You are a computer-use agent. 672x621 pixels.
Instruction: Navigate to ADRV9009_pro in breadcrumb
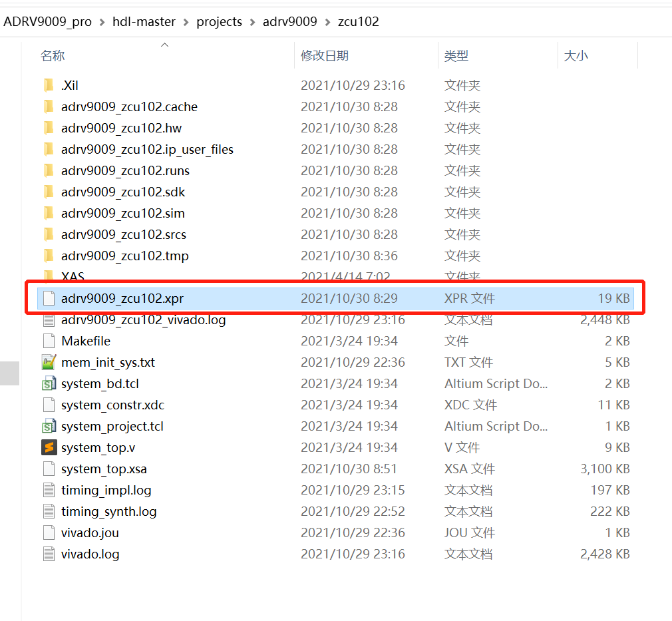(47, 21)
